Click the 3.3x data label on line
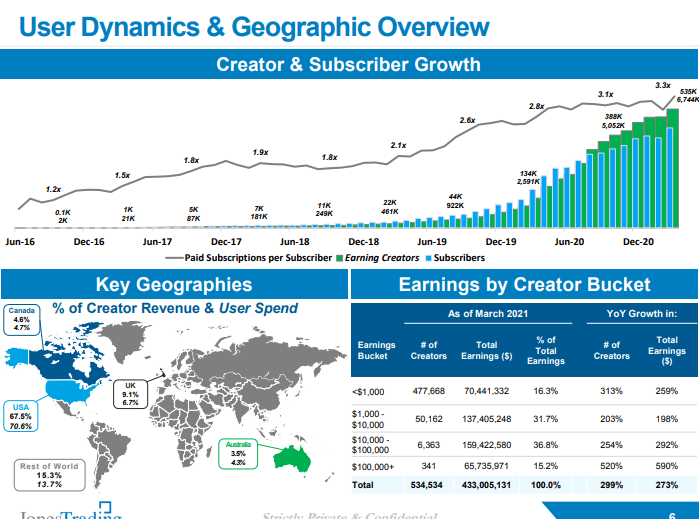The image size is (699, 519). 662,85
